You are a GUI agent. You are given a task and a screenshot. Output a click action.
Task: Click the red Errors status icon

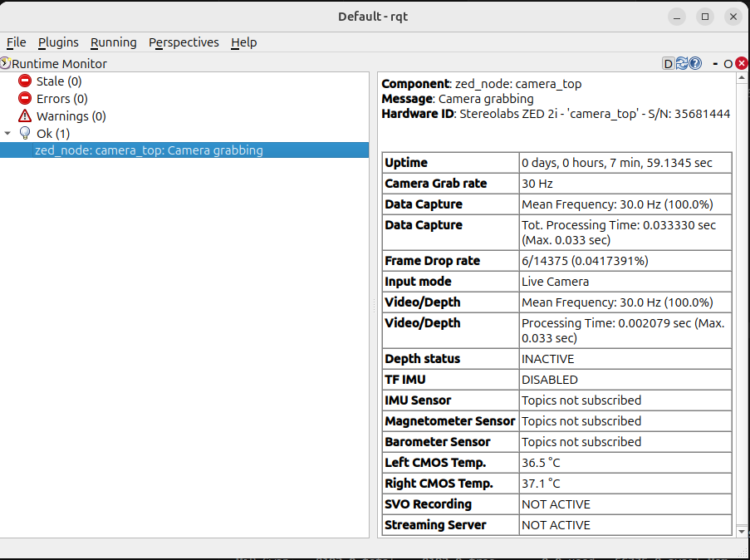point(25,99)
